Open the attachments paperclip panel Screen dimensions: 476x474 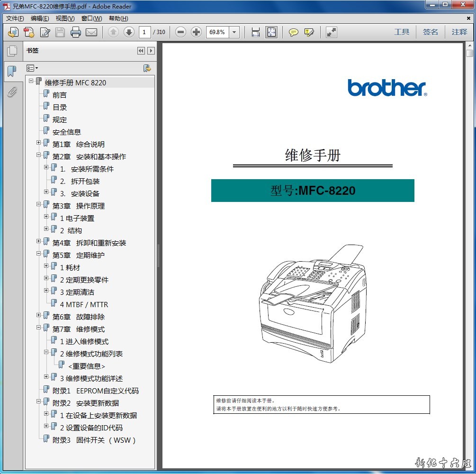point(12,92)
